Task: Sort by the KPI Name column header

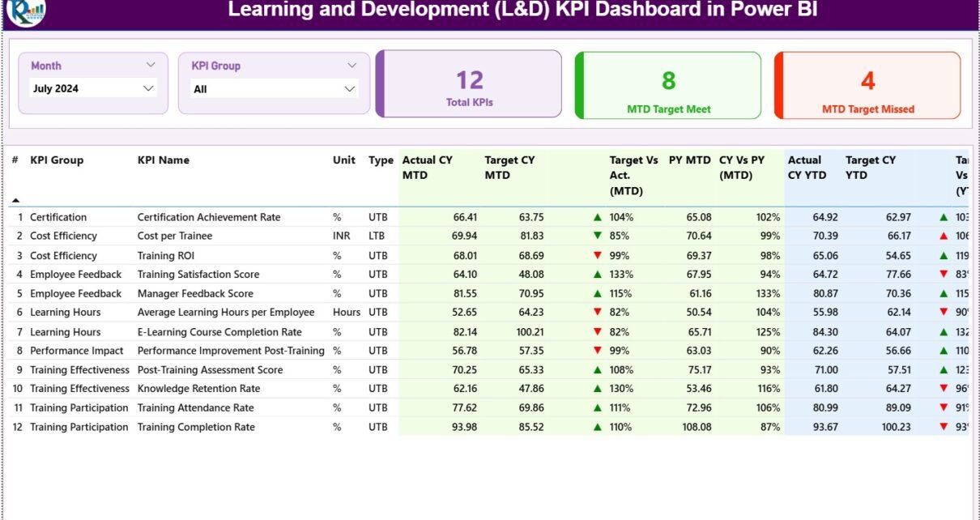Action: (x=164, y=160)
